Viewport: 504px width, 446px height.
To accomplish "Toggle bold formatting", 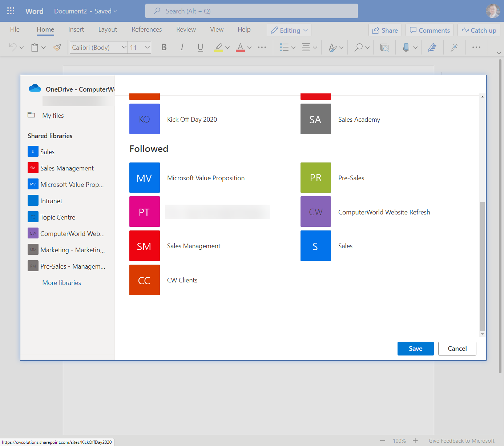I will (x=164, y=47).
